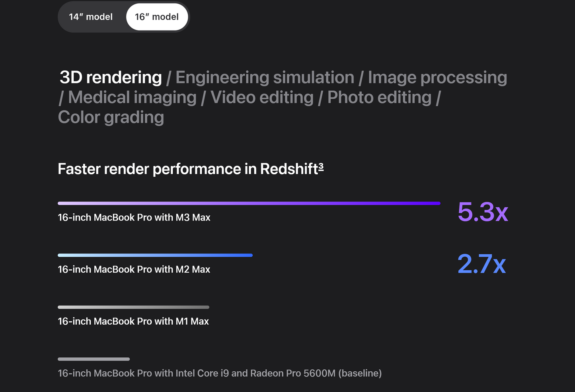View the Video editing tab
This screenshot has width=575, height=392.
click(x=262, y=98)
